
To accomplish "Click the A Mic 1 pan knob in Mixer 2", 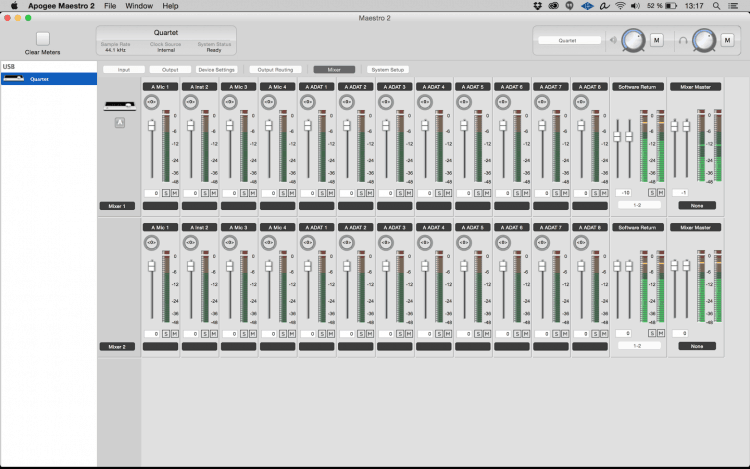I will point(151,242).
